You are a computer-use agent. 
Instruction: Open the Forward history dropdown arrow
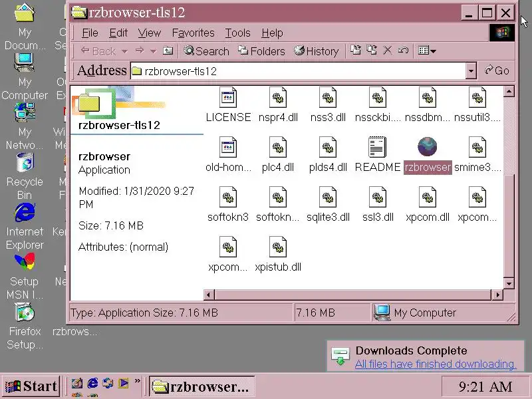click(153, 52)
